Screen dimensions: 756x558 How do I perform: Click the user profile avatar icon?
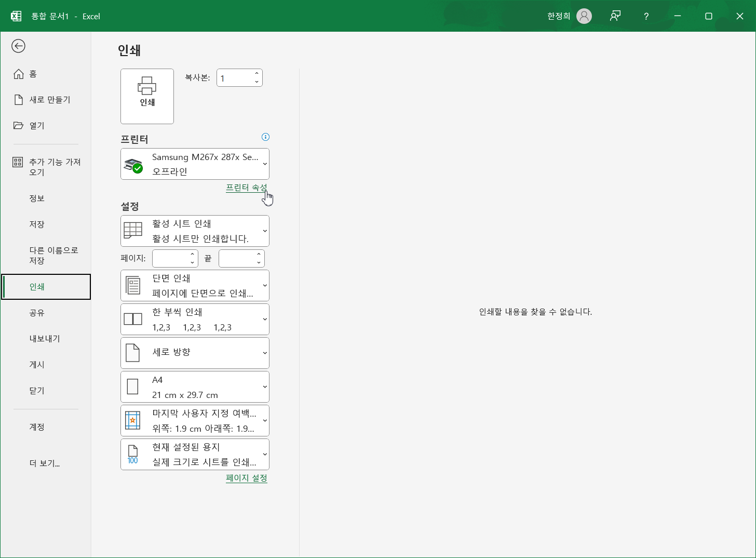click(584, 16)
